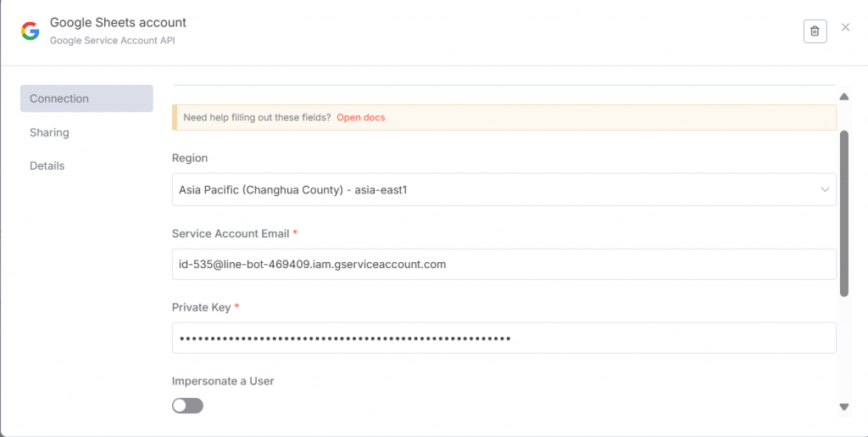Open the docs link

coord(361,117)
